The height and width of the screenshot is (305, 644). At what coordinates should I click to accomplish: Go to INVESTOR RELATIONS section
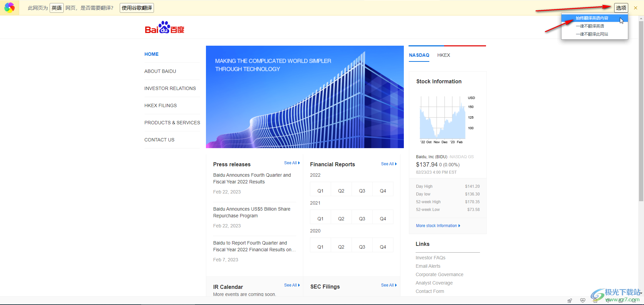point(170,88)
